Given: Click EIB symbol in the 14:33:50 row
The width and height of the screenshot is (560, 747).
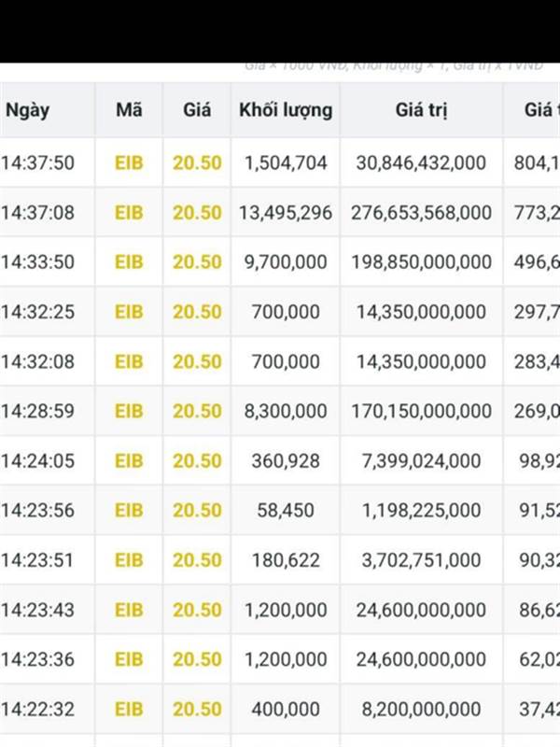Looking at the screenshot, I should [129, 262].
